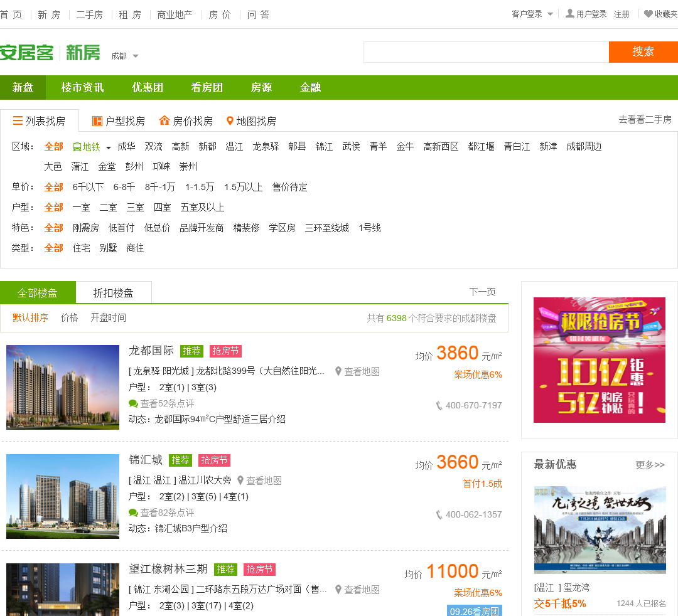Click 推荐 badge on 龙都国际
This screenshot has height=616, width=678.
tap(192, 351)
